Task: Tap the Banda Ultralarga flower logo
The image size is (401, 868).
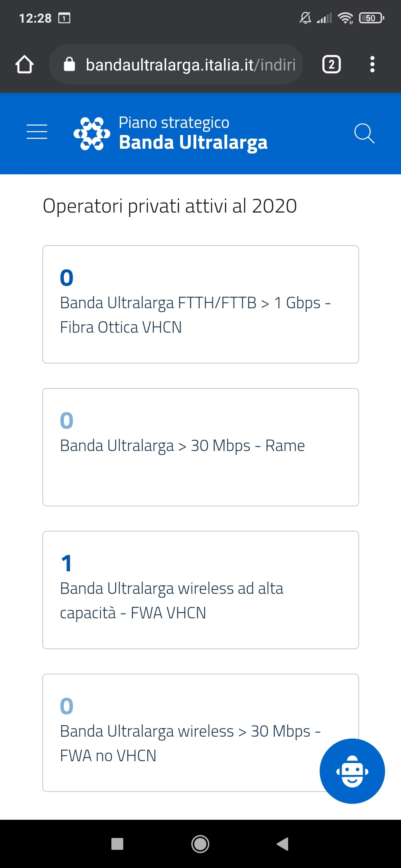Action: [92, 134]
